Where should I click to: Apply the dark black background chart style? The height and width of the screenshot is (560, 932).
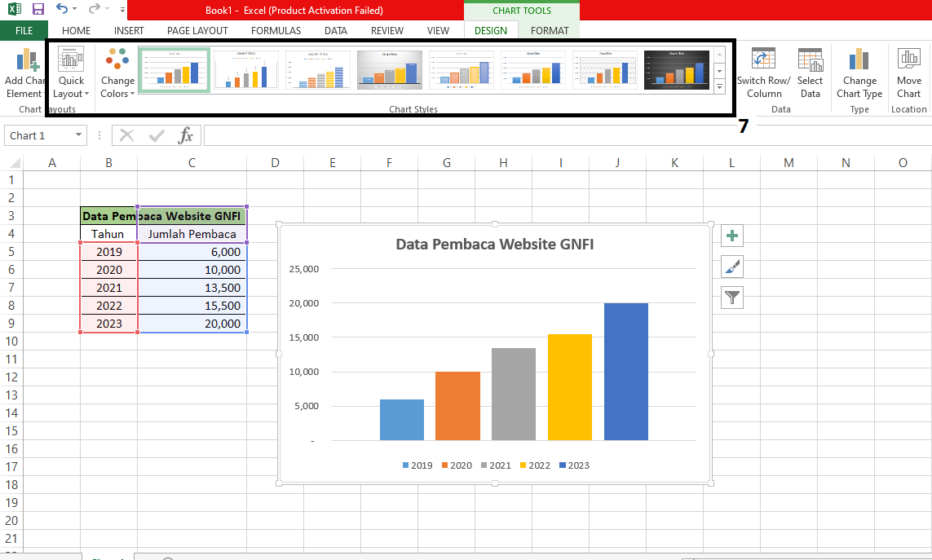coord(677,70)
